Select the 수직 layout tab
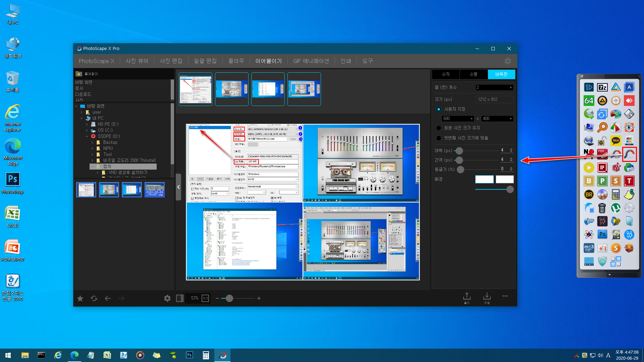Screen dimensions: 644x362 click(x=446, y=74)
